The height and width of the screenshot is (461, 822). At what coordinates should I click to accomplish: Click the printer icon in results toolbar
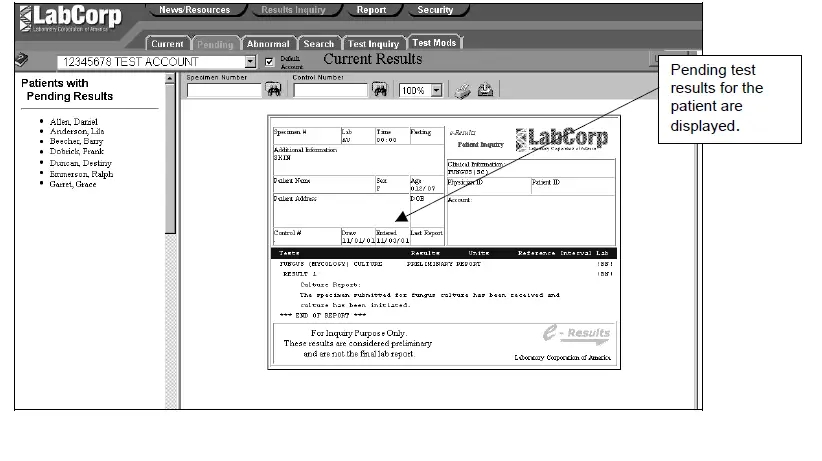pos(462,91)
